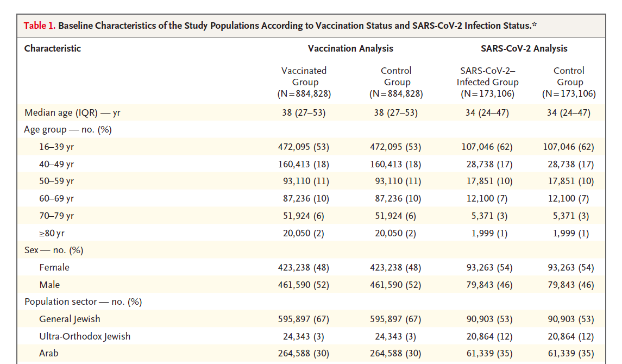Select the SARS-CoV-2 Analysis header
This screenshot has width=622, height=364.
coord(524,48)
